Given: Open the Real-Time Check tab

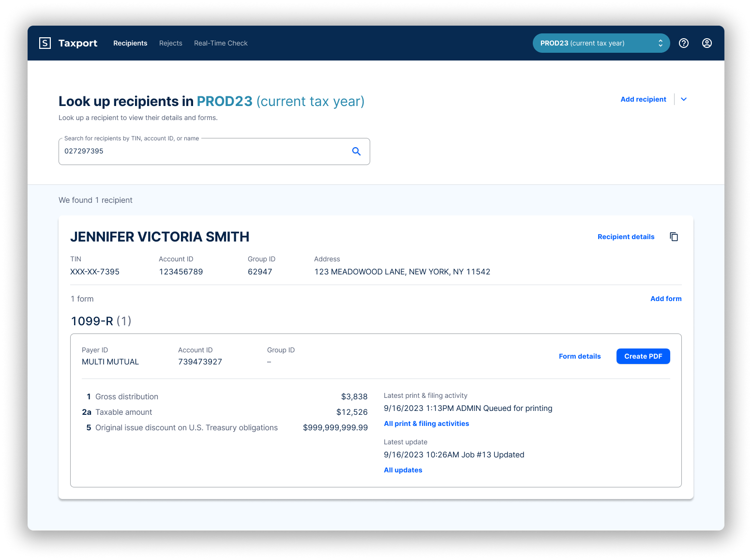Looking at the screenshot, I should (221, 43).
